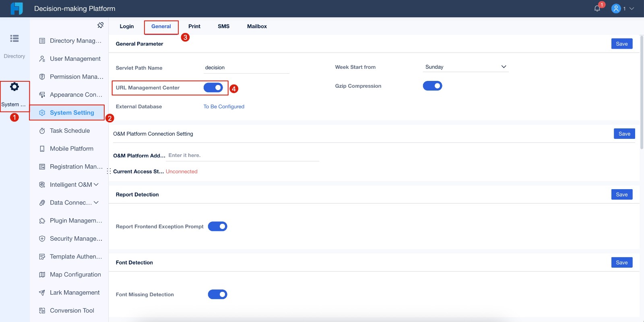Save the General Parameter section
This screenshot has height=322, width=644.
coord(622,44)
